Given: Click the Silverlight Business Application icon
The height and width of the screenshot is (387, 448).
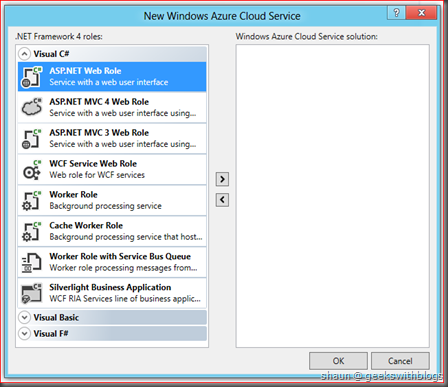Looking at the screenshot, I should 32,293.
